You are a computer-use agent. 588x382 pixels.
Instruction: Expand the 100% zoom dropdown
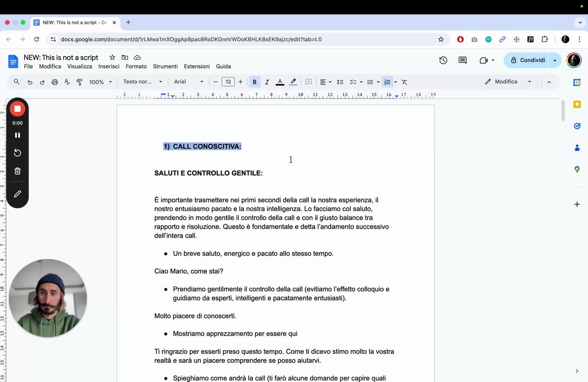(x=100, y=82)
